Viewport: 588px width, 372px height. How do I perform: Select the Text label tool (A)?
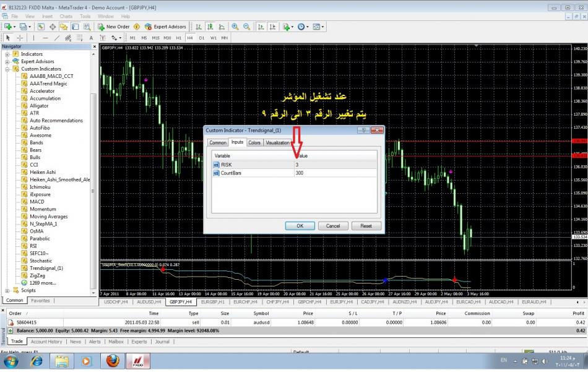click(91, 38)
